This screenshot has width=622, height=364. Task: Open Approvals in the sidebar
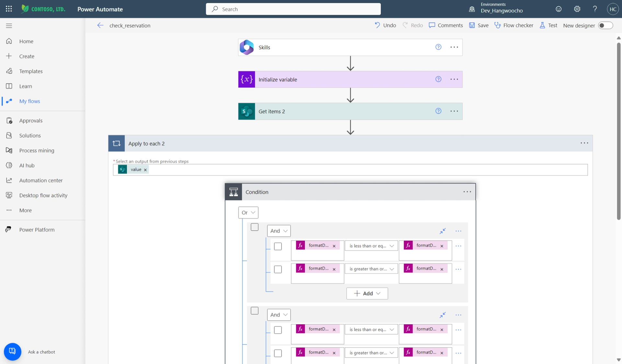tap(31, 121)
